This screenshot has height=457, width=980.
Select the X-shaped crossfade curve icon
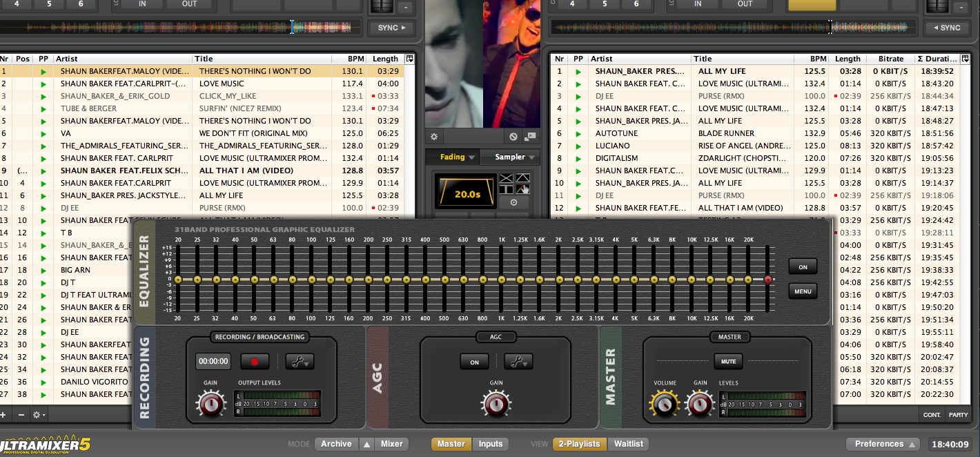point(506,179)
